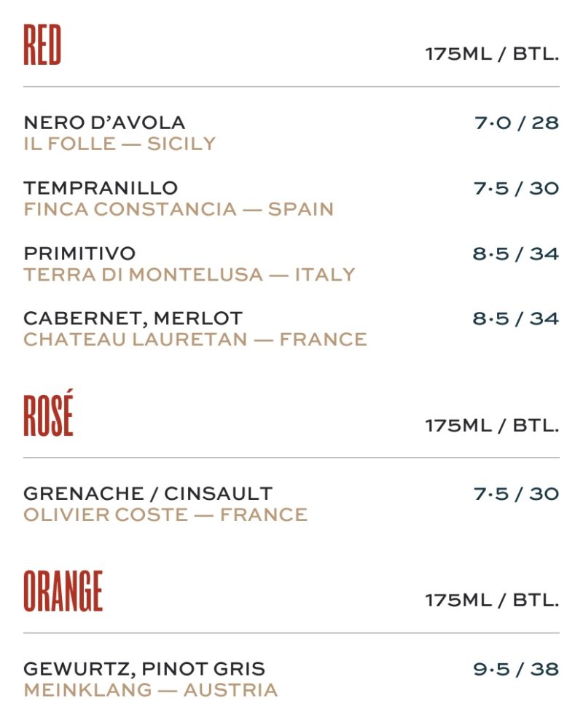Select the Nero d'Avola wine name

click(104, 122)
